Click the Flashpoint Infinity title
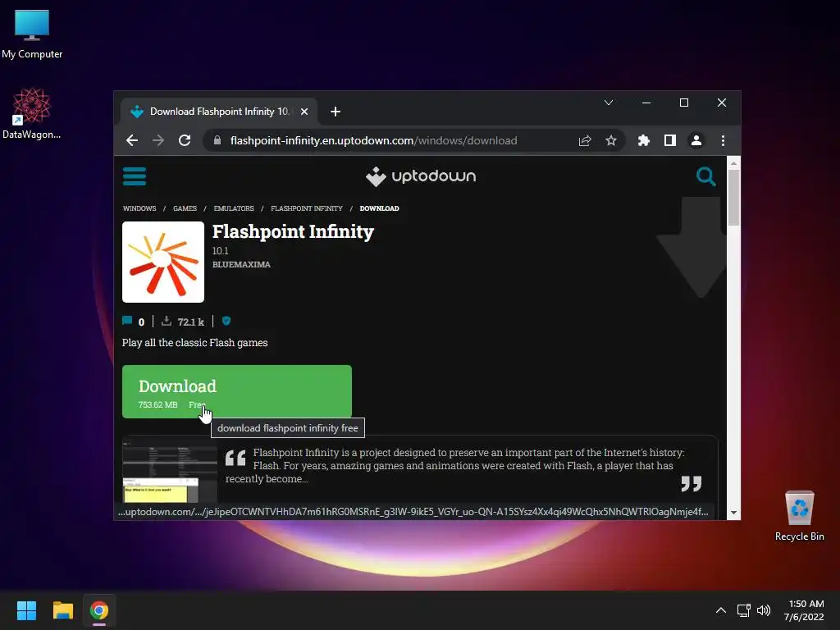 click(293, 231)
